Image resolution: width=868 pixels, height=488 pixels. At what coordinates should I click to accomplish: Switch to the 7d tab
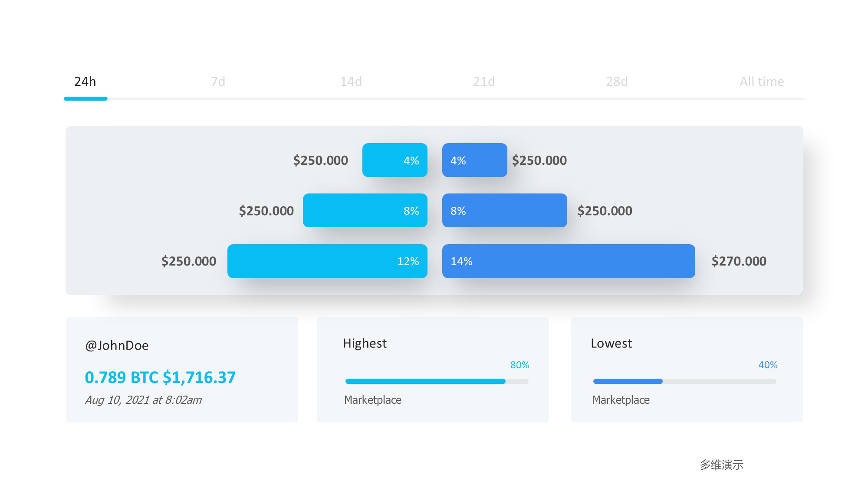click(x=218, y=82)
